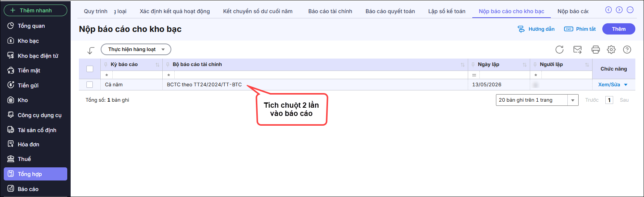
Task: Click the printer icon
Action: coord(596,50)
